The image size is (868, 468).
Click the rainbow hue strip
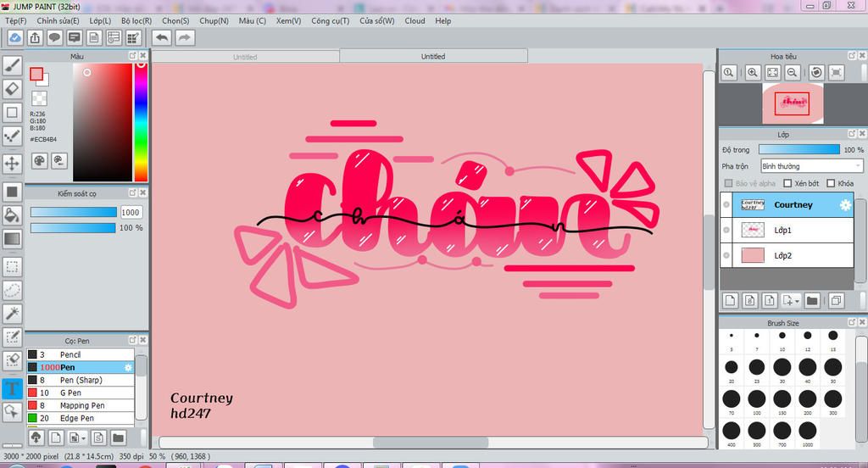tap(141, 122)
